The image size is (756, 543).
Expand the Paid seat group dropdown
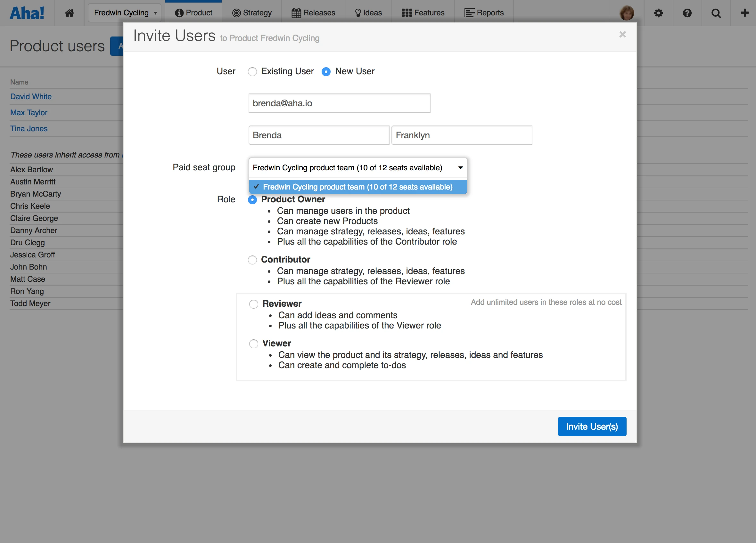[358, 167]
